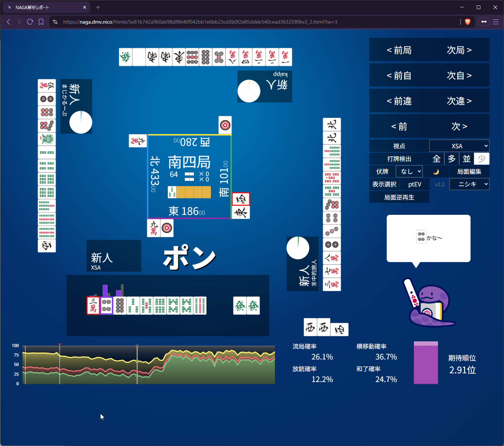This screenshot has height=446, width=504.
Task: Open the browser hamburger menu
Action: (496, 22)
